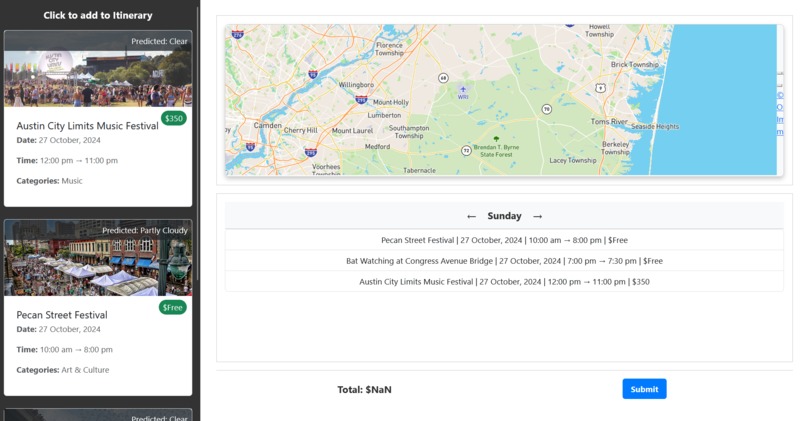Click route 70 shield on map
Screen dimensions: 806x421
click(x=547, y=109)
